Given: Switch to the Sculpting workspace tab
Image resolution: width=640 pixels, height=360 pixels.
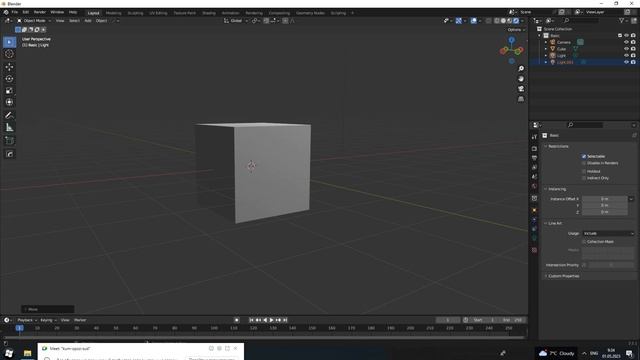Looking at the screenshot, I should (135, 13).
